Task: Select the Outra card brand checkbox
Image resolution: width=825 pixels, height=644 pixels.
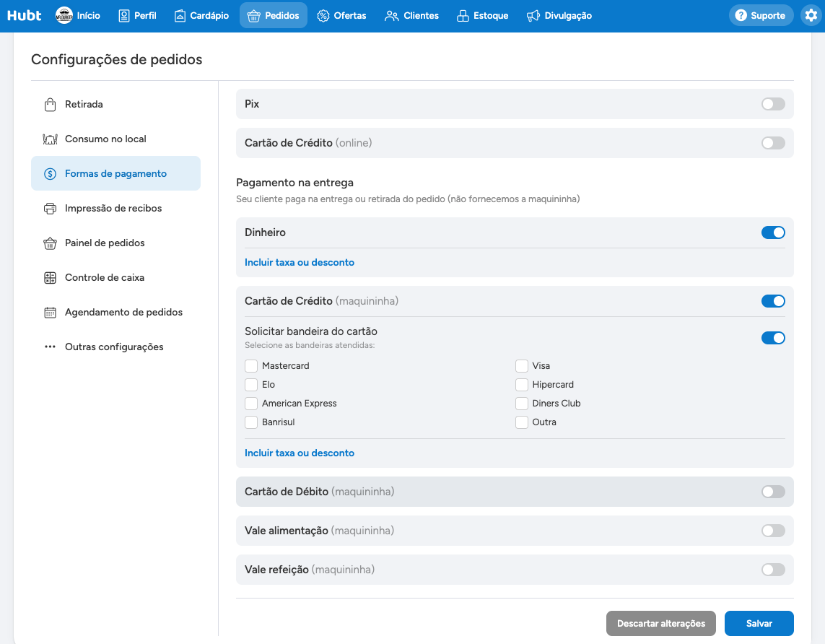Action: pyautogui.click(x=522, y=422)
